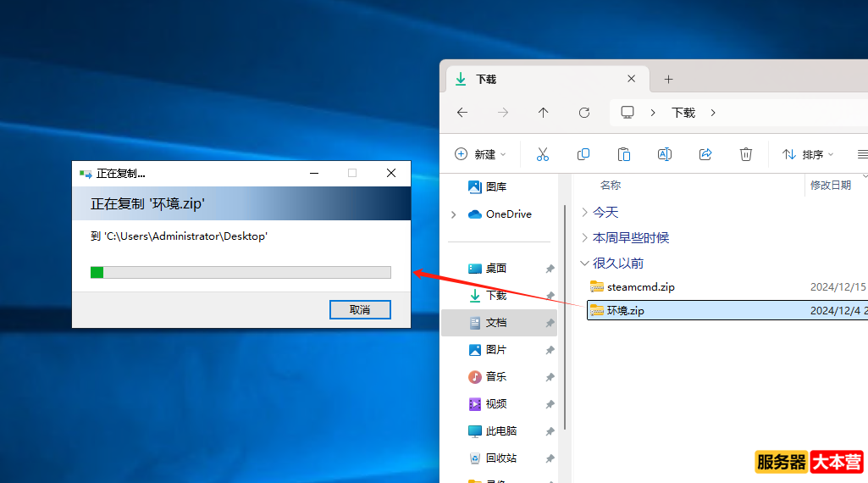Unpin 视频 via its pin icon
The width and height of the screenshot is (868, 483).
coord(550,404)
